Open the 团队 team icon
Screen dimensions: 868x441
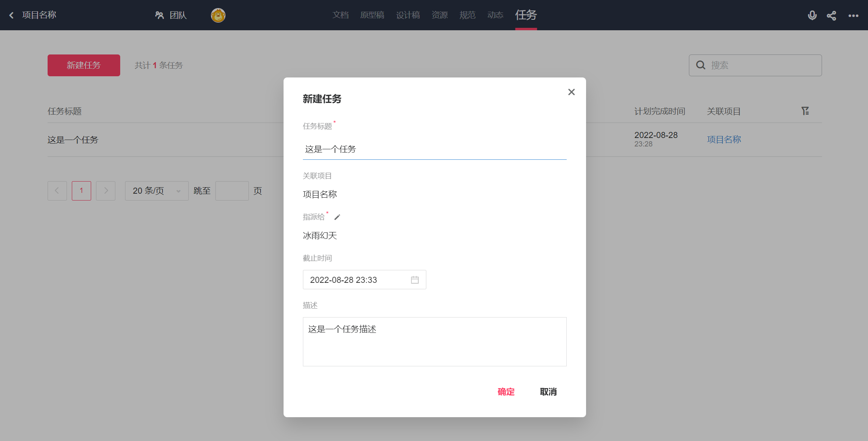[160, 15]
